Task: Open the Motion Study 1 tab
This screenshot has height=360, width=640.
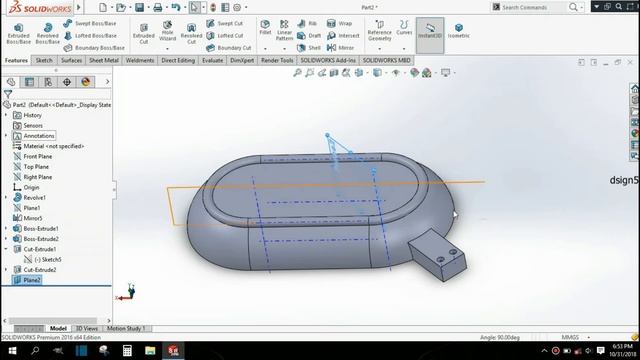Action: pyautogui.click(x=126, y=329)
